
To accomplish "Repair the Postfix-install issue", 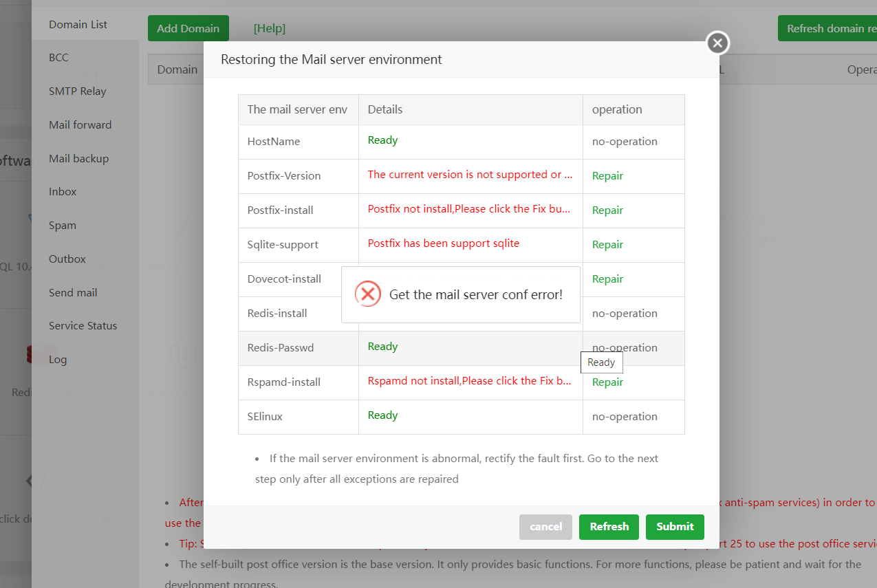I will coord(607,210).
